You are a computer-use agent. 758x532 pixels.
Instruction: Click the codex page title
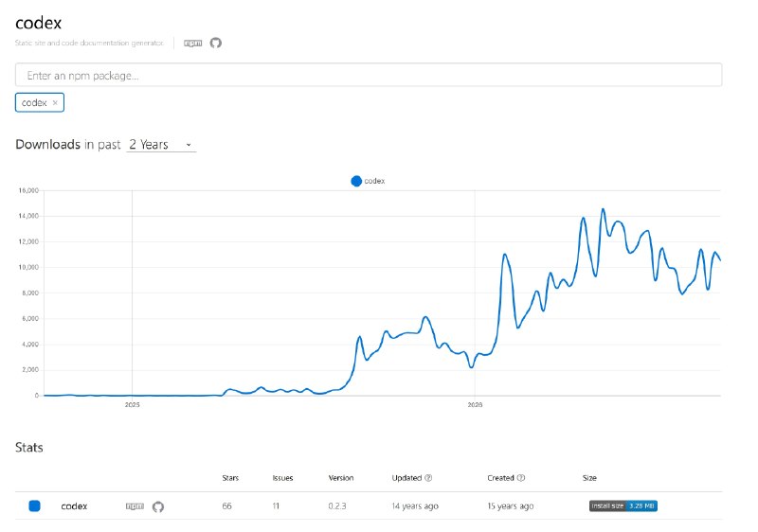click(x=39, y=23)
